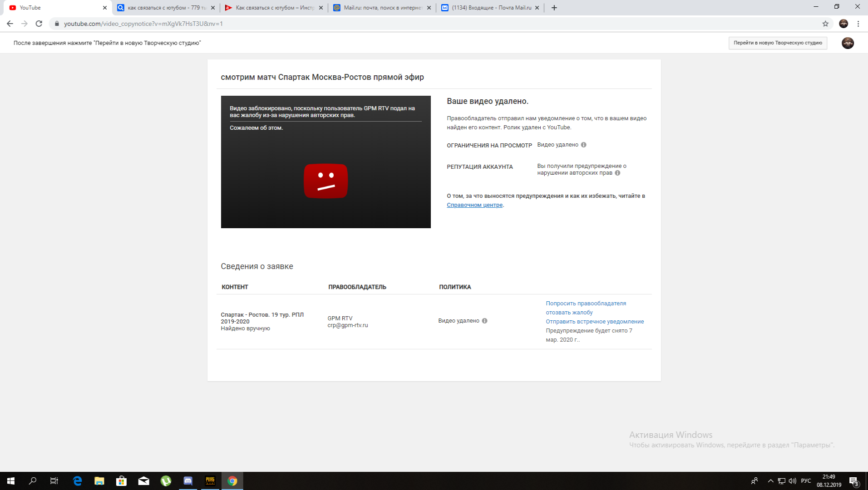Launch Microsoft Edge from taskbar

(77, 481)
